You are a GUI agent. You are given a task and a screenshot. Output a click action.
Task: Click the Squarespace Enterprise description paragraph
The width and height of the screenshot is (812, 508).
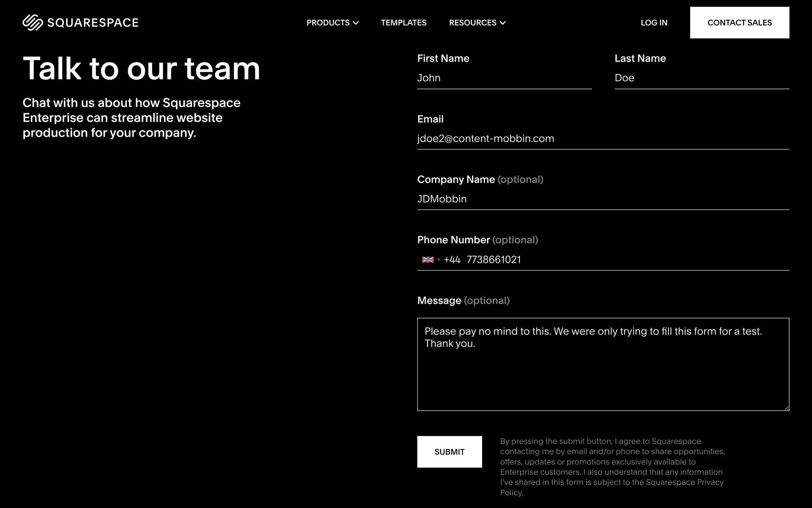pyautogui.click(x=132, y=118)
